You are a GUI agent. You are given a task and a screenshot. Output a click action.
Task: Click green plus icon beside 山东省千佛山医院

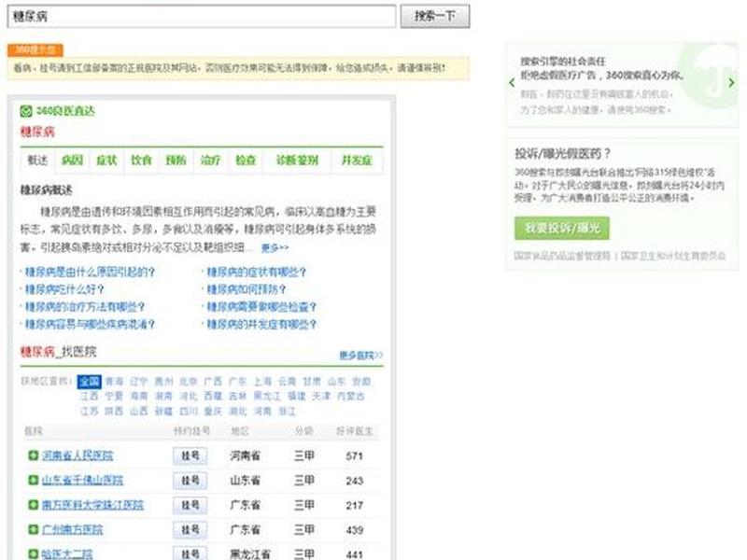pyautogui.click(x=33, y=480)
